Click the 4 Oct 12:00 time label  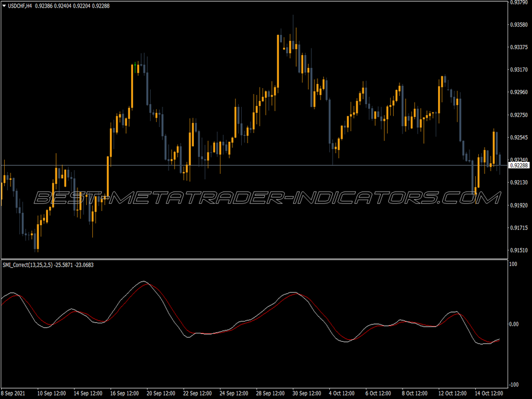[x=342, y=393]
